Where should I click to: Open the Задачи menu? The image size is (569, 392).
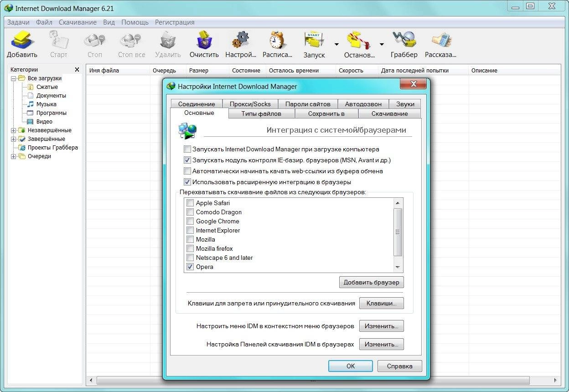(18, 22)
